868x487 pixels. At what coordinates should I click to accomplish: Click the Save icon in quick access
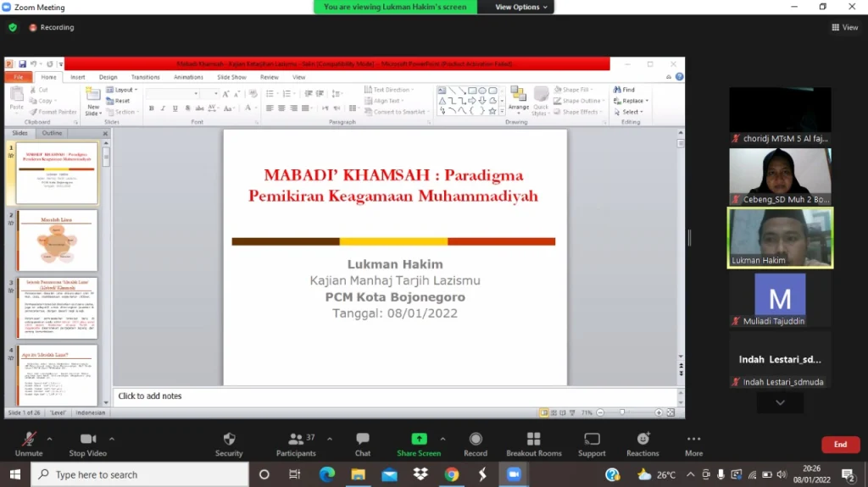coord(23,64)
